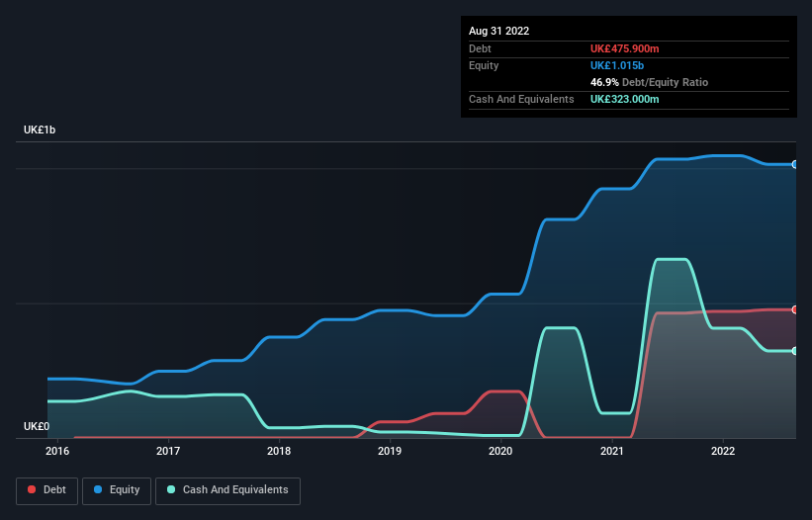Click the teal Cash And Equivalents legend dot
The width and height of the screenshot is (812, 520).
pos(171,489)
